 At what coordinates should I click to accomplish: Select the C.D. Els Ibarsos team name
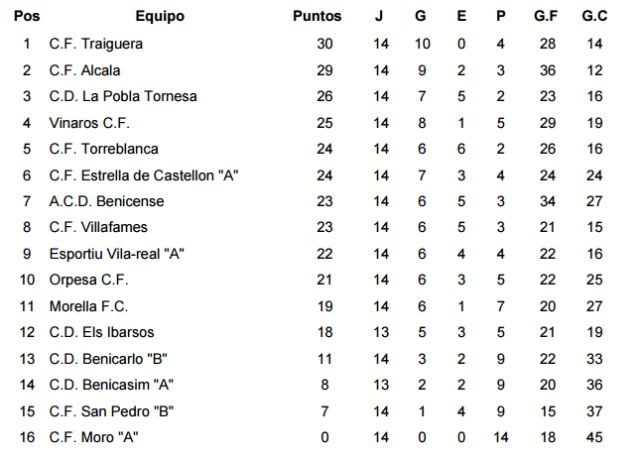101,332
